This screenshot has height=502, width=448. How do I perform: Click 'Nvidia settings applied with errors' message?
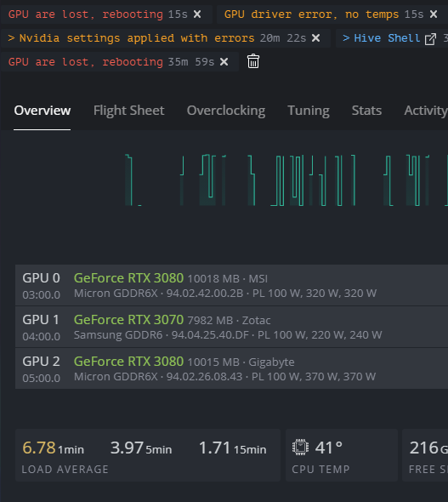(137, 38)
